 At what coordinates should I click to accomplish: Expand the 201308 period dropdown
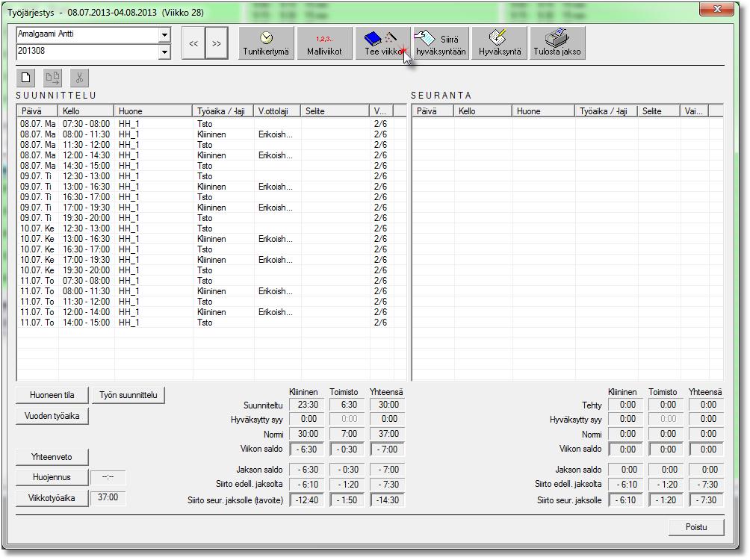[164, 52]
